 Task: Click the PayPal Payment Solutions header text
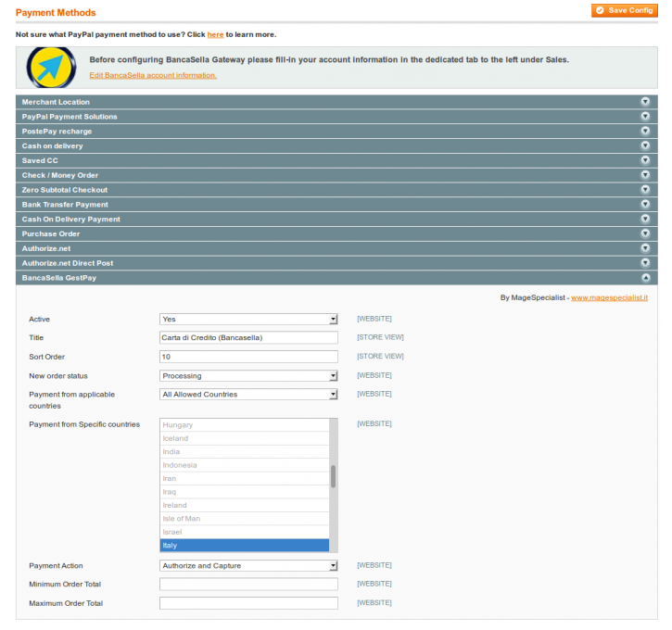(x=70, y=117)
